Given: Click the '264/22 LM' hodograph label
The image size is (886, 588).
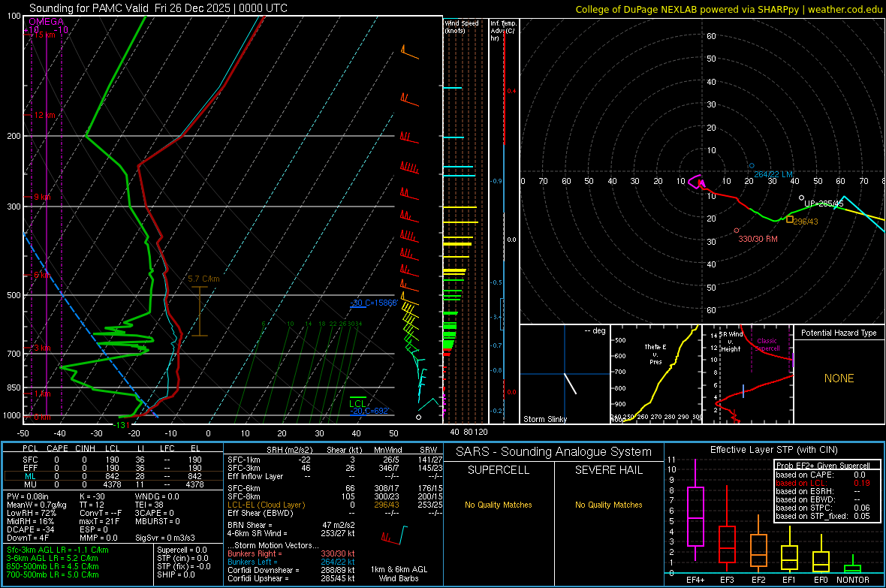Looking at the screenshot, I should (x=773, y=174).
